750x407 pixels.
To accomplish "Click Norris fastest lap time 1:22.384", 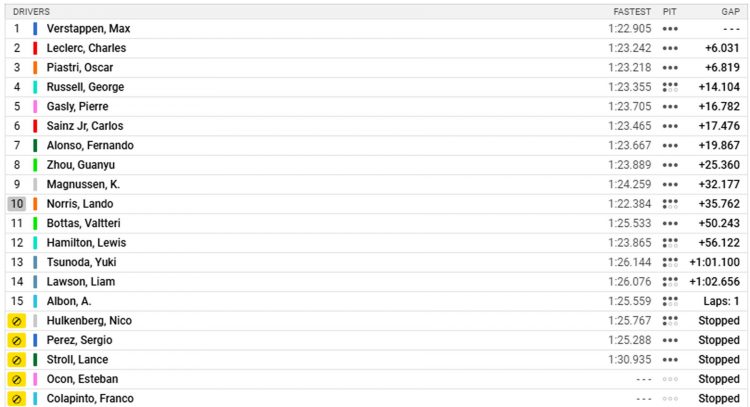I will (629, 204).
